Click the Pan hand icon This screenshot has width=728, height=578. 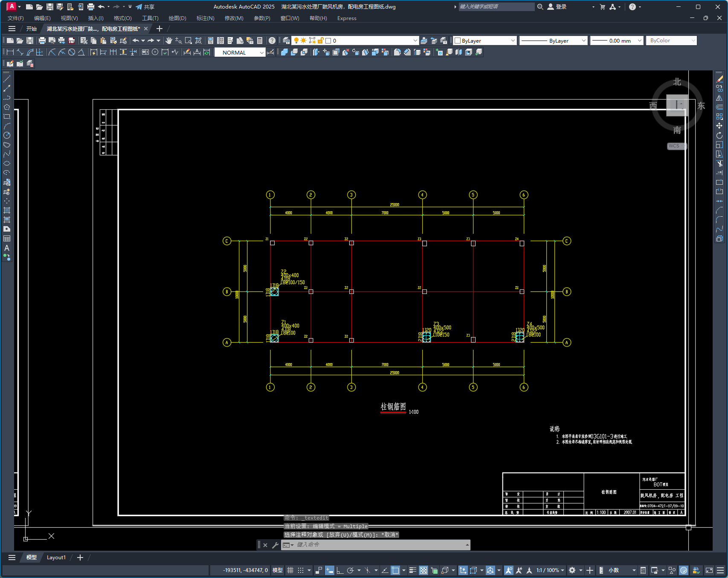[169, 41]
